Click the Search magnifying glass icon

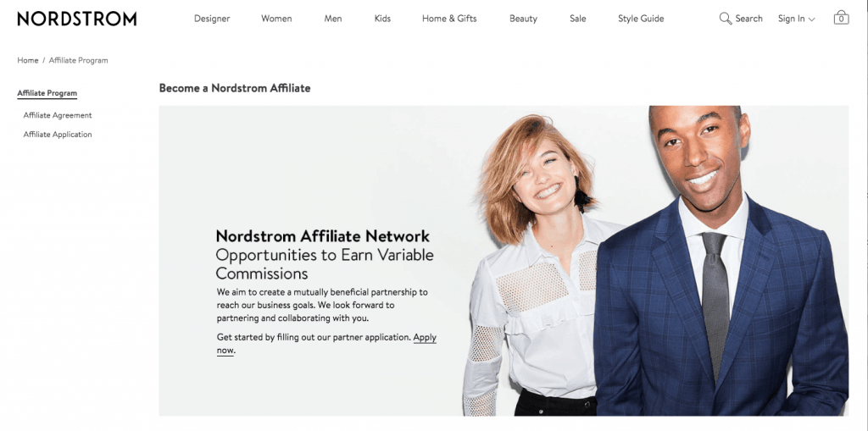point(726,19)
